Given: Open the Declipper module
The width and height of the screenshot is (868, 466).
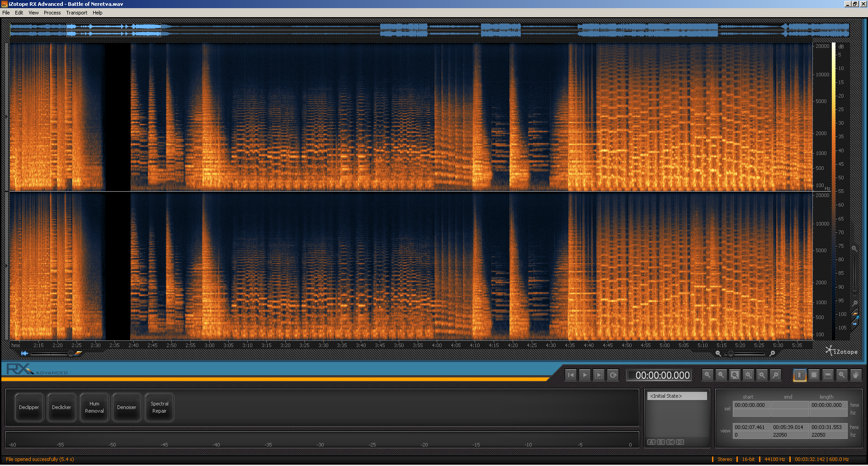Looking at the screenshot, I should [29, 407].
